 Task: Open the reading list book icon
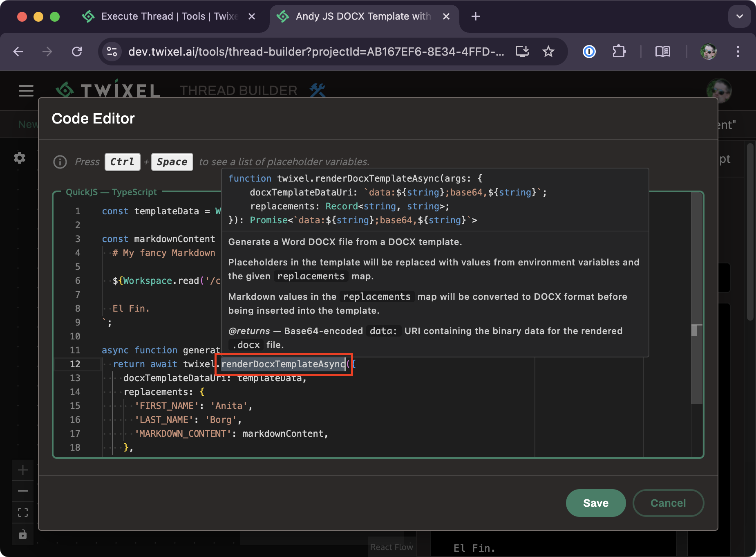tap(662, 52)
